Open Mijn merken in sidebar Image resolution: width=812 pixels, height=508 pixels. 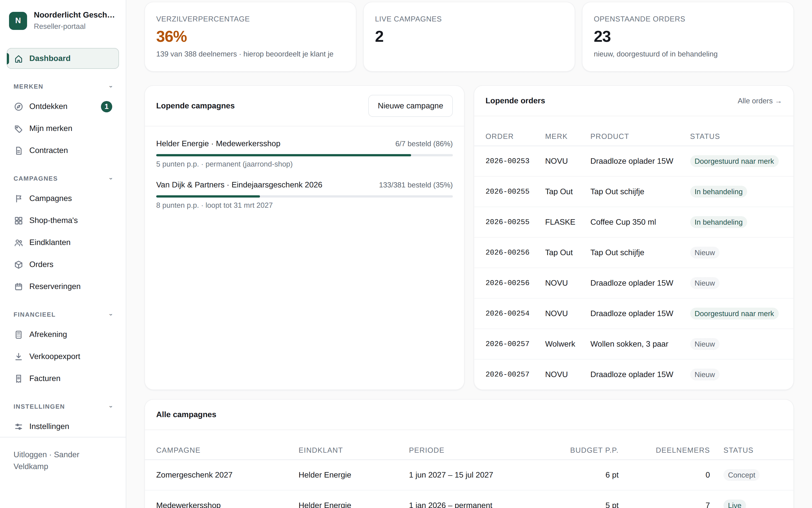coord(63,128)
